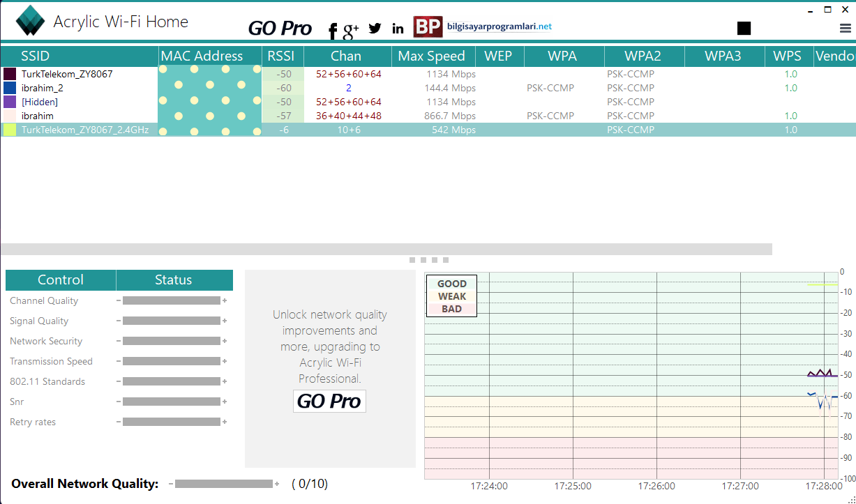The width and height of the screenshot is (856, 504).
Task: Click the WPS column header
Action: pos(788,56)
